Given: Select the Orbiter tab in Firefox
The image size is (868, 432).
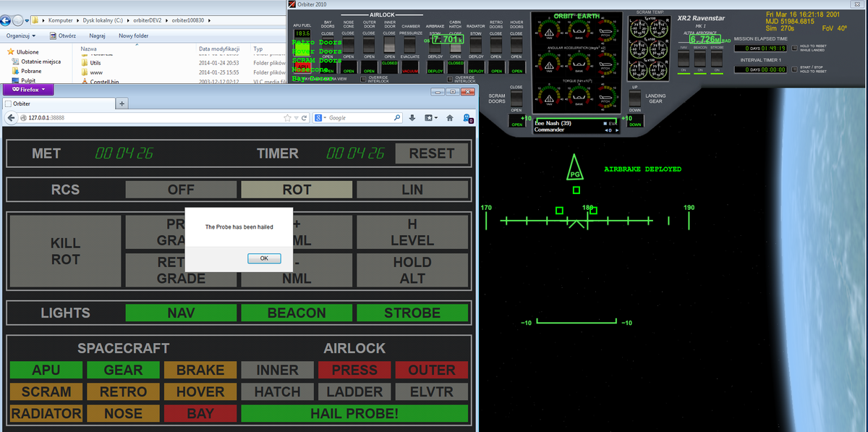Looking at the screenshot, I should (x=58, y=103).
